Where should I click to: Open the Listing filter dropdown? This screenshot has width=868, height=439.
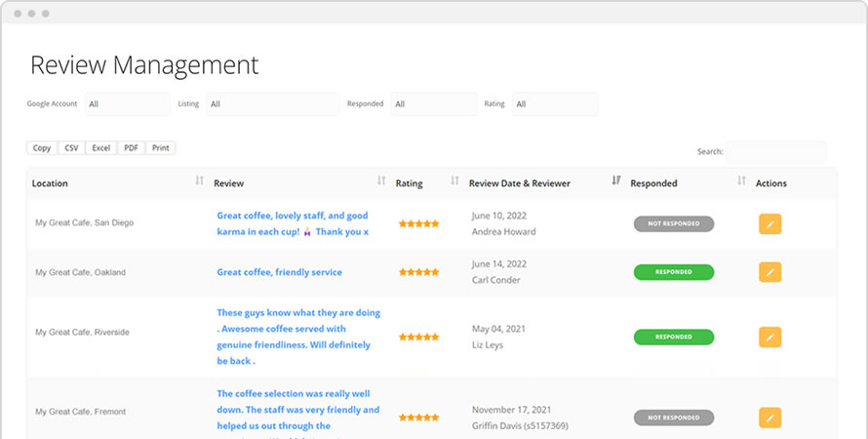tap(272, 104)
